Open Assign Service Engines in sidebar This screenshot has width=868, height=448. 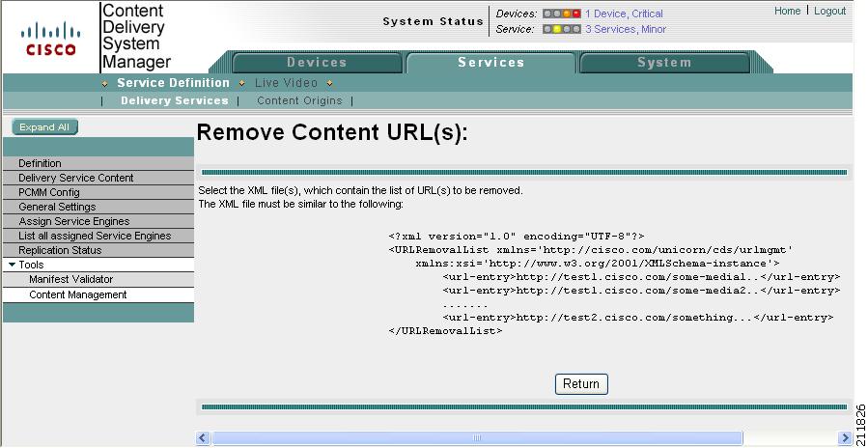98,221
